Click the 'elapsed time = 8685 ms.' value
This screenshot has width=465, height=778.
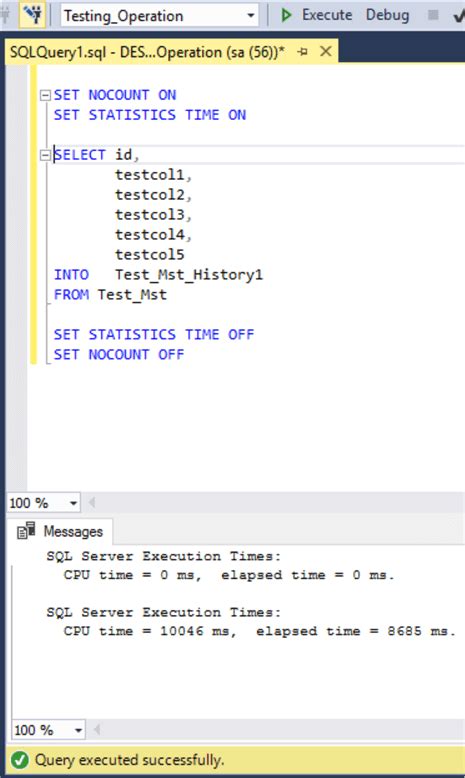click(356, 631)
